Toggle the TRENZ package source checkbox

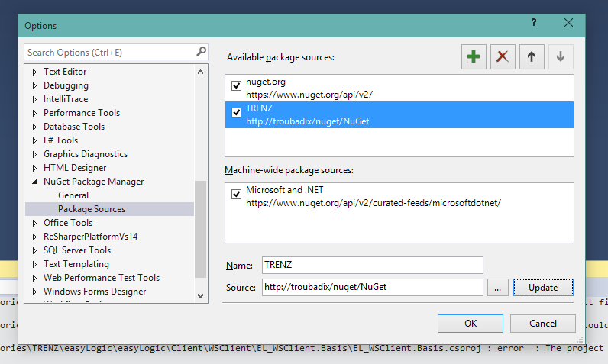236,112
